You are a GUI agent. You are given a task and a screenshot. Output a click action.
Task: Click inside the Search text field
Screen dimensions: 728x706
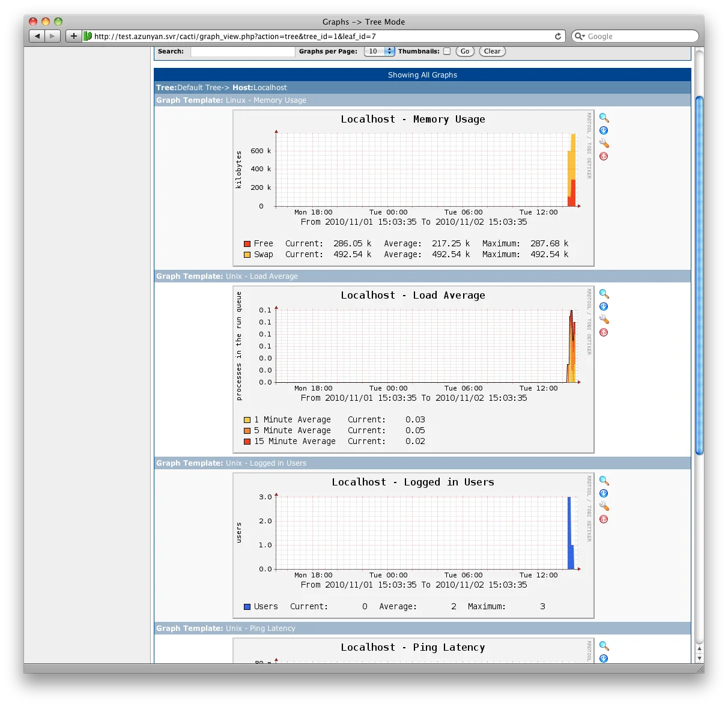pyautogui.click(x=243, y=52)
